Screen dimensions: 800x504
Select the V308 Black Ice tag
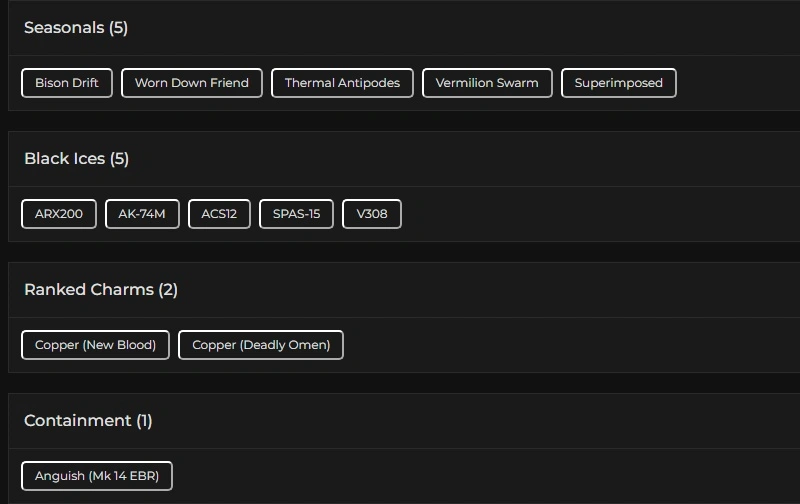372,214
